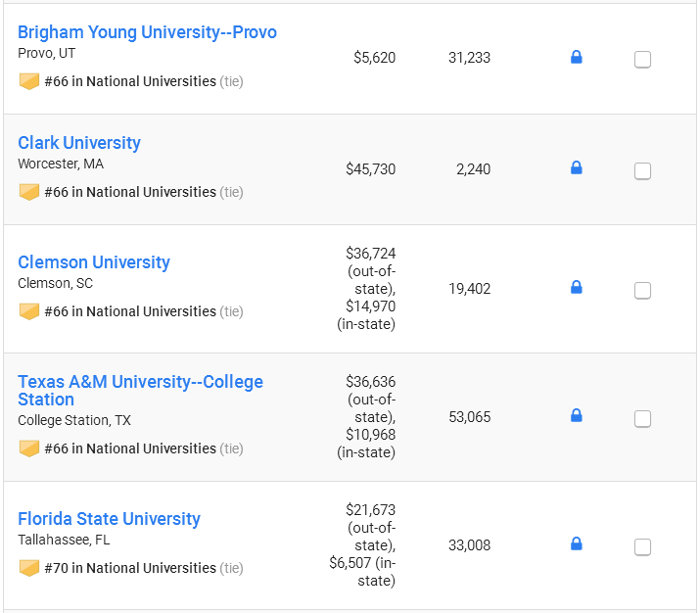700x613 pixels.
Task: Click the "Tallahassee, FL" location text
Action: pos(64,540)
